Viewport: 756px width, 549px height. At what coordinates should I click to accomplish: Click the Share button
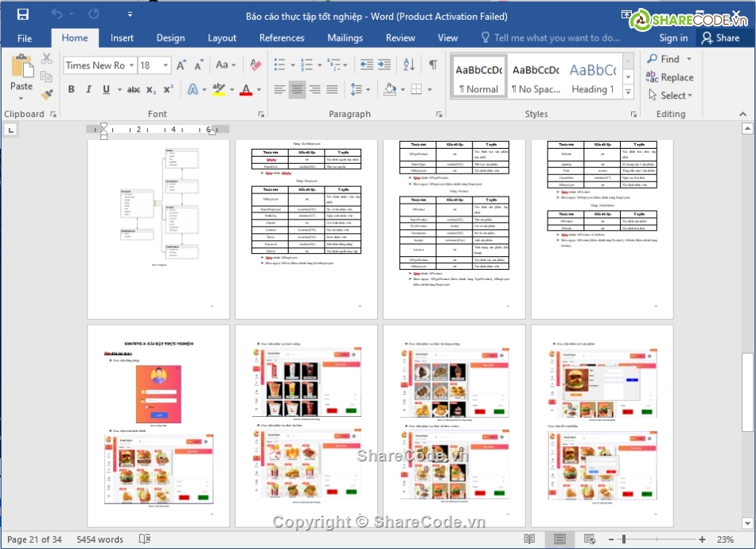click(721, 38)
